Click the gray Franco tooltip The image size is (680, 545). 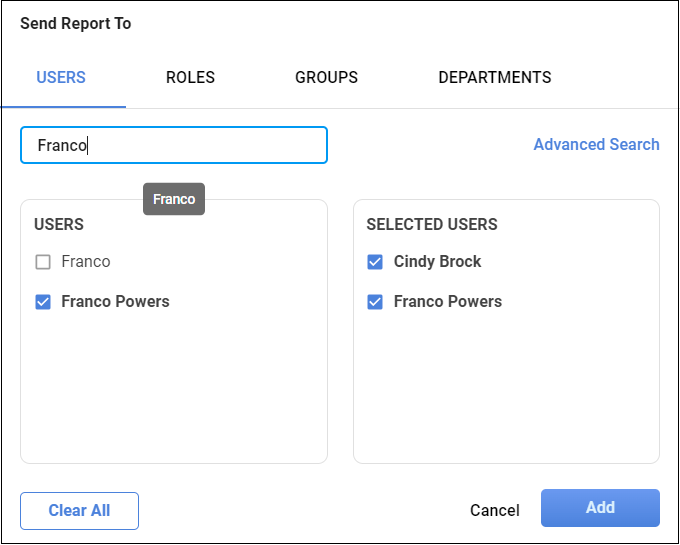174,199
